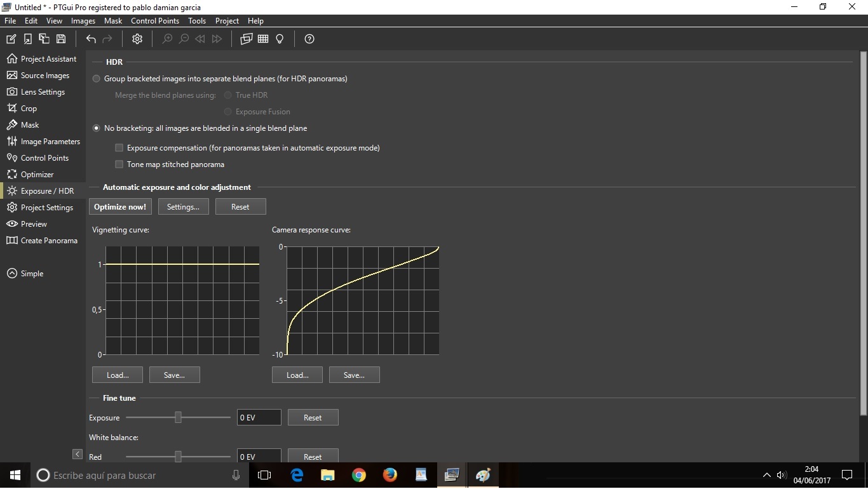Select No bracketing radio option

click(97, 128)
